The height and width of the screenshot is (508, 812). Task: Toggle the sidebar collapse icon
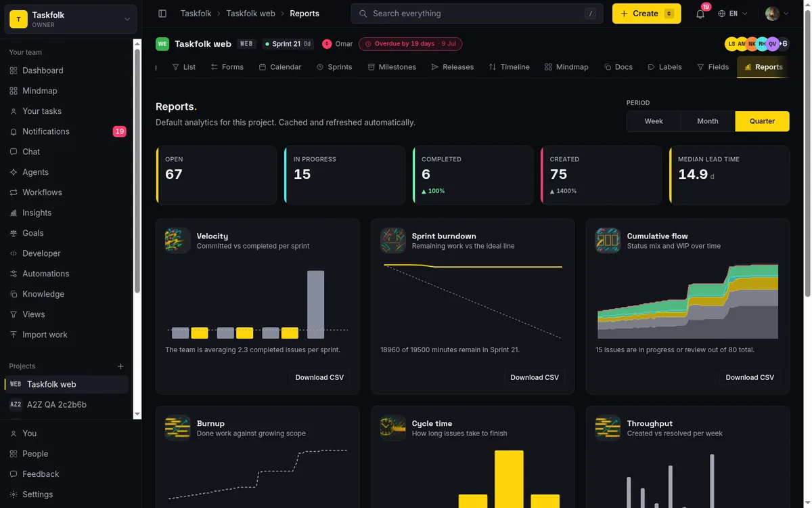[x=162, y=14]
